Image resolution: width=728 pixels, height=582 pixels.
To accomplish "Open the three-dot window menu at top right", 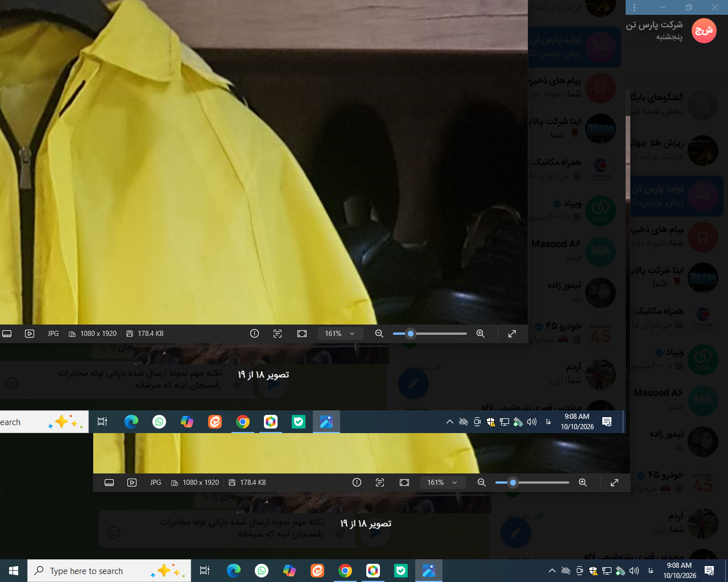I will pos(634,7).
